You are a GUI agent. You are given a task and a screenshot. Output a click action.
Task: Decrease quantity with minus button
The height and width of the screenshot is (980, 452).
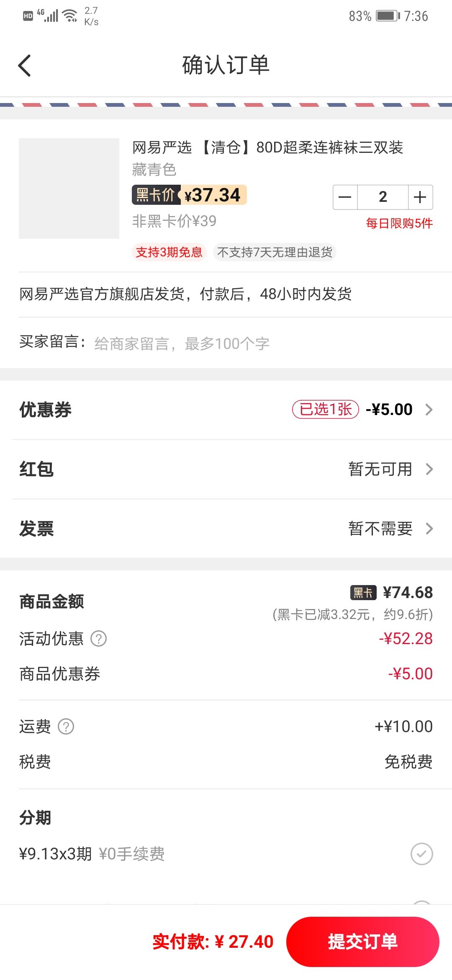point(345,197)
